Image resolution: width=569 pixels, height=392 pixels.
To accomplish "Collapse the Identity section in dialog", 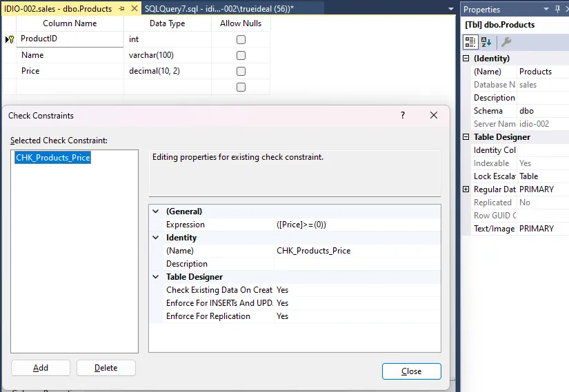I will pos(156,238).
